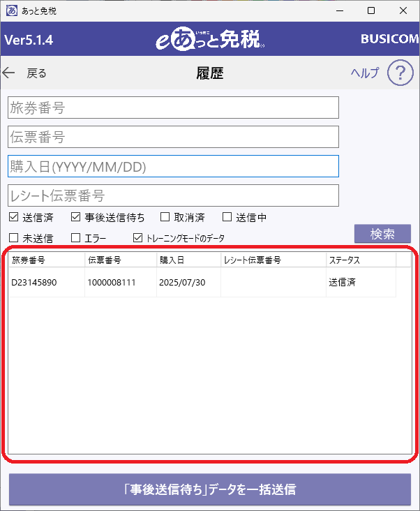Sort by レシート伝票番号 column header
The image size is (420, 511).
[x=273, y=260]
